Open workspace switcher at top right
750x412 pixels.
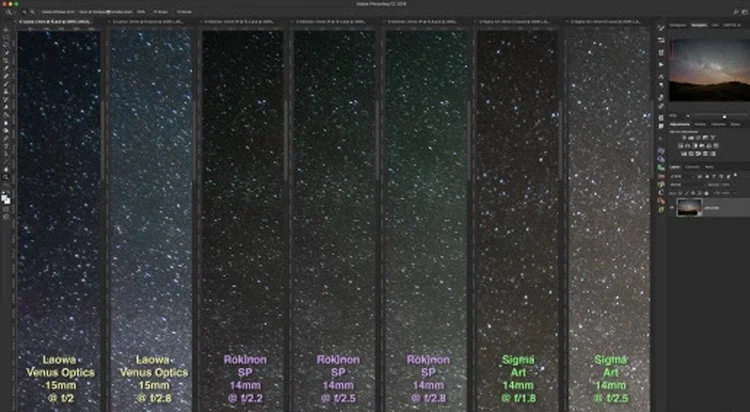pos(745,11)
